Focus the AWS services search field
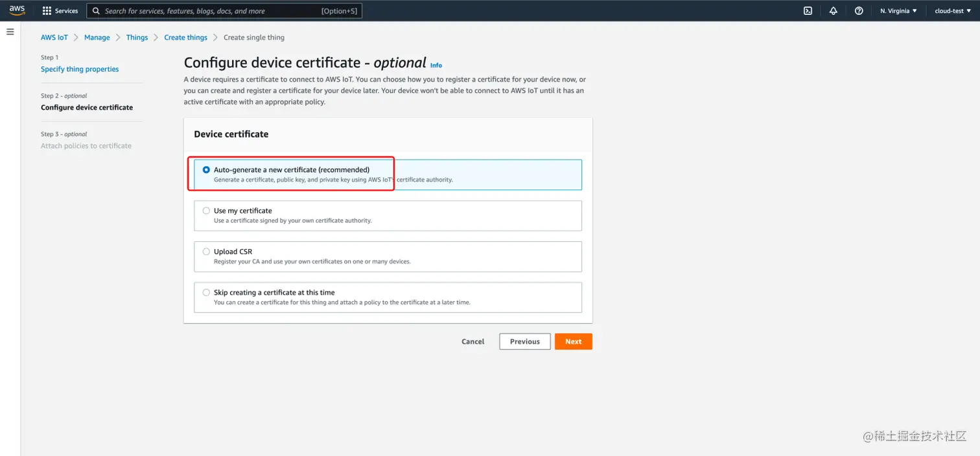The height and width of the screenshot is (456, 980). click(224, 11)
